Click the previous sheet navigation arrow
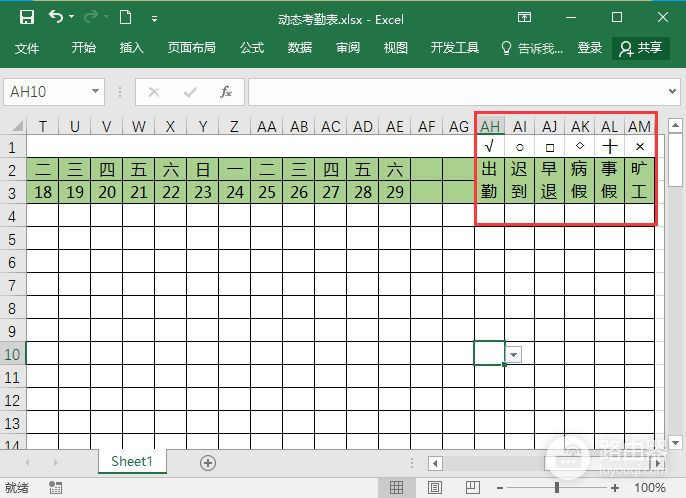The width and height of the screenshot is (686, 498). tap(27, 463)
